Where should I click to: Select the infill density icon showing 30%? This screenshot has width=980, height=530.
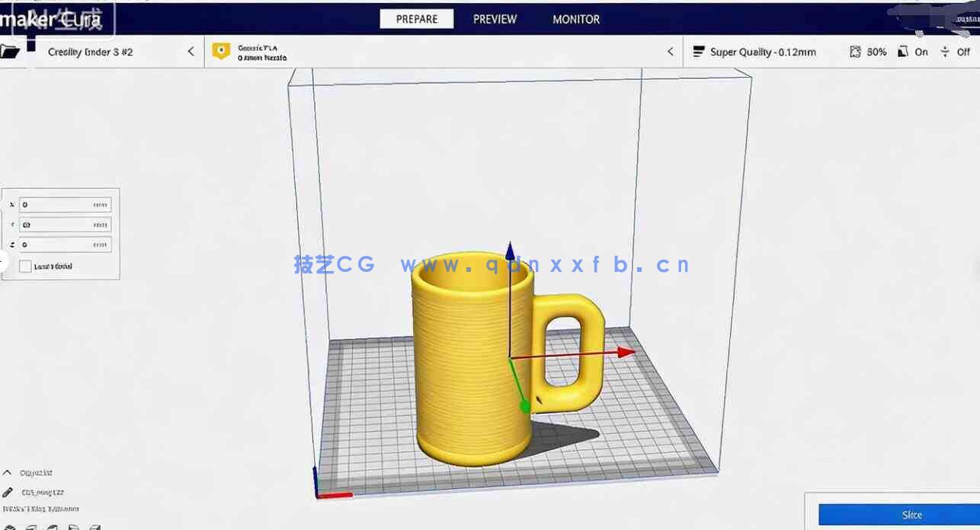tap(857, 52)
